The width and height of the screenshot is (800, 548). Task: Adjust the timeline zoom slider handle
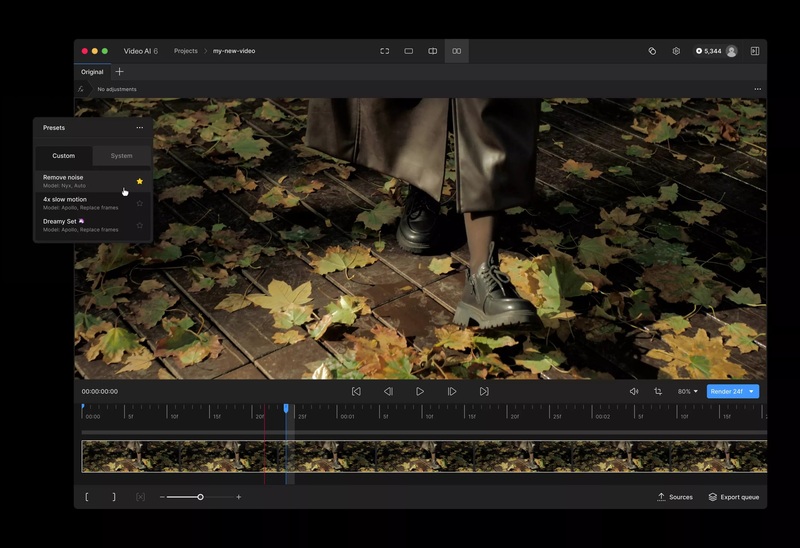click(200, 497)
